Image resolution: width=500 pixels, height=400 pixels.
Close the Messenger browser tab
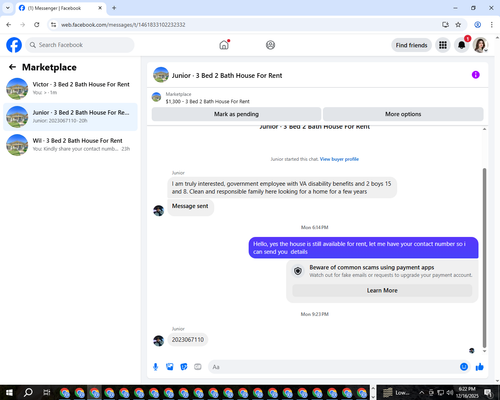[x=100, y=8]
